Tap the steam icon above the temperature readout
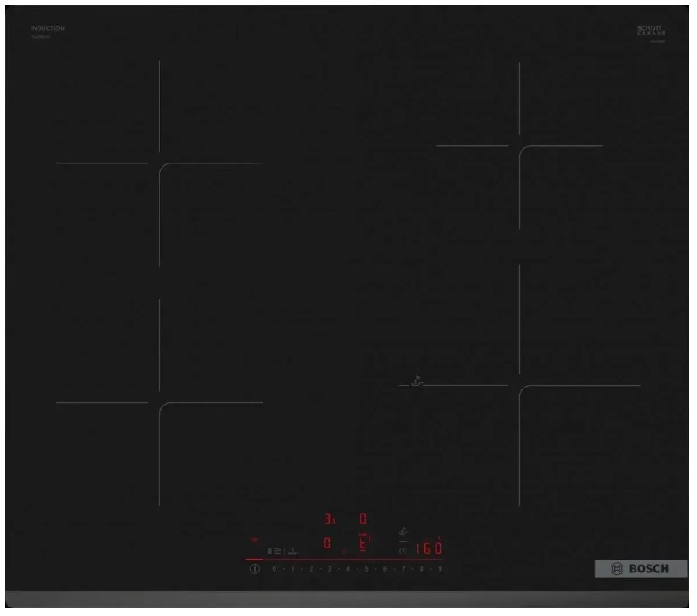Image resolution: width=697 pixels, height=616 pixels. point(403,531)
